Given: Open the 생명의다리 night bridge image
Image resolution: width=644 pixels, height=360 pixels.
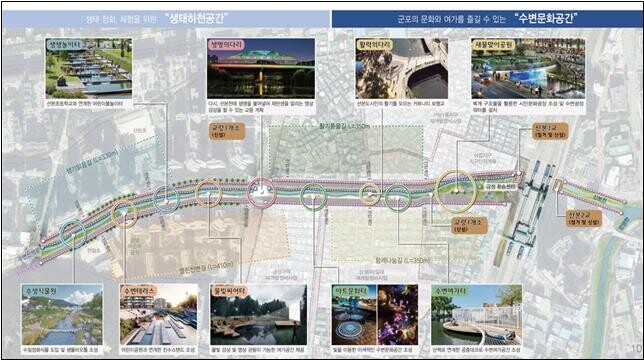Looking at the screenshot, I should (x=261, y=68).
